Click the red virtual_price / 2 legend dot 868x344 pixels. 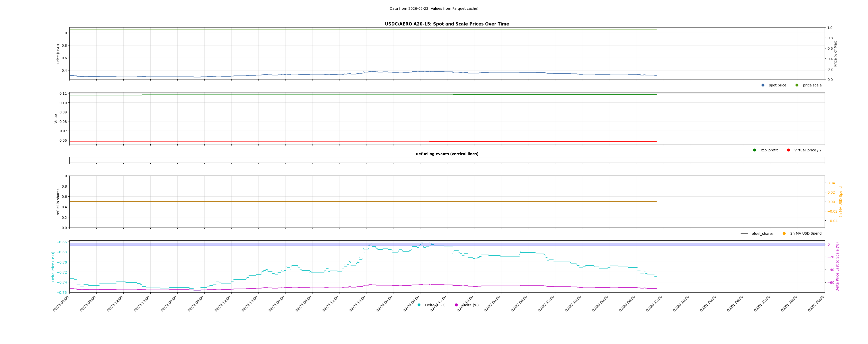789,150
